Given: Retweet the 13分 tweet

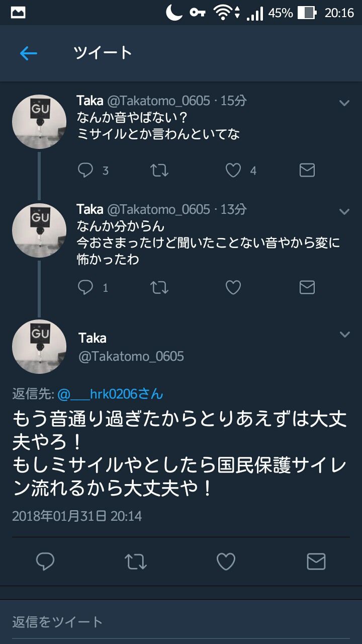Looking at the screenshot, I should click(160, 288).
